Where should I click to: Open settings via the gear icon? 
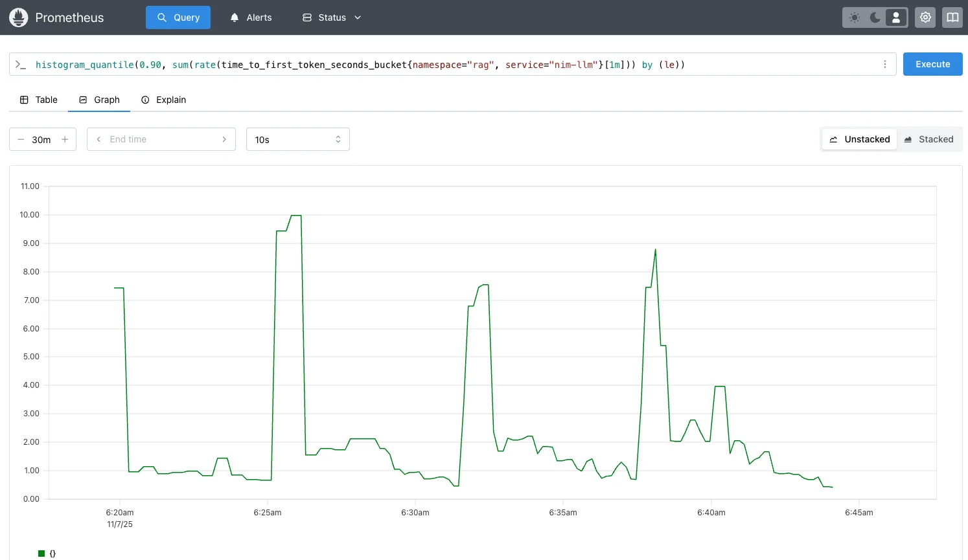pos(925,17)
